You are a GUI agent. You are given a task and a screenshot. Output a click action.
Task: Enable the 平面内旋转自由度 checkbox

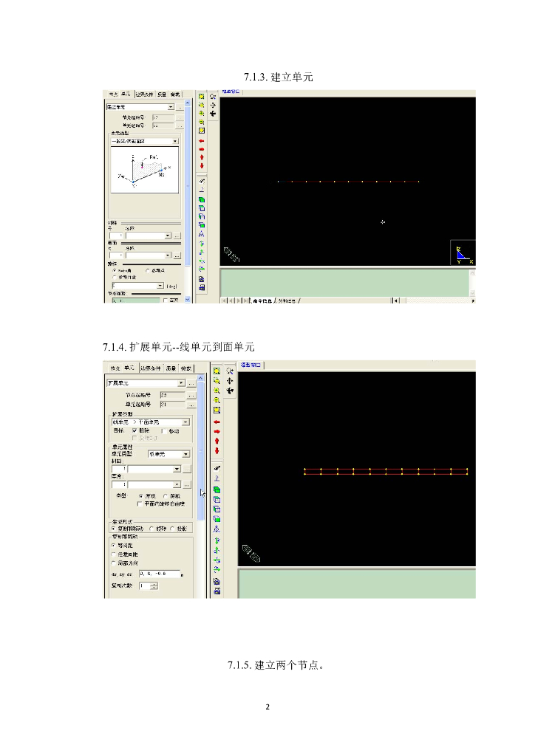coord(140,504)
